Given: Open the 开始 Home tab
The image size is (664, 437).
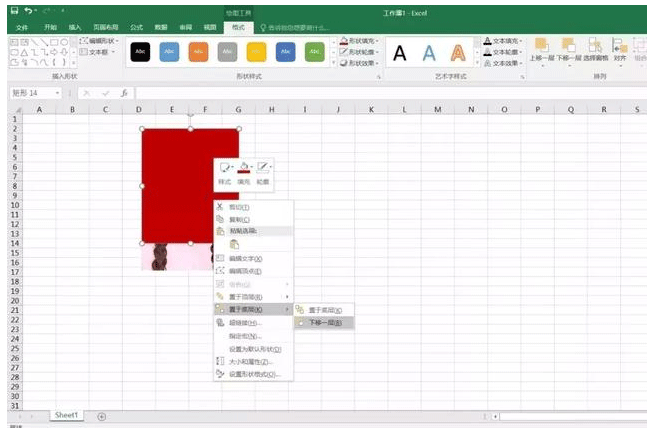Looking at the screenshot, I should (50, 28).
